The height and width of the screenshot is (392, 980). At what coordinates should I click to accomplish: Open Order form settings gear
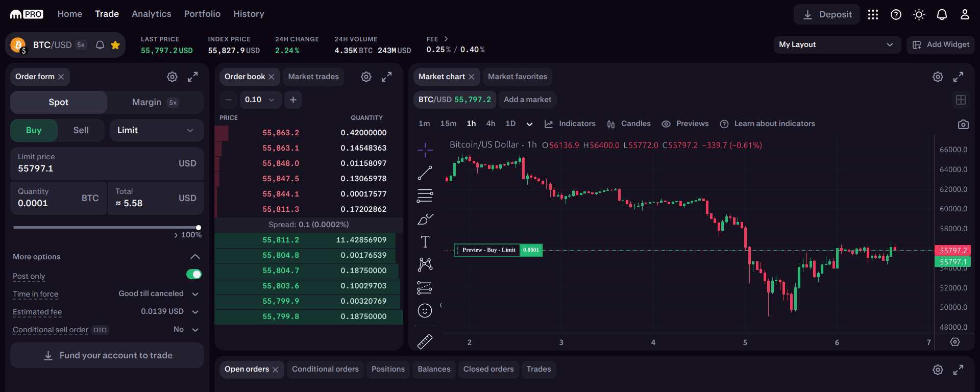(172, 77)
